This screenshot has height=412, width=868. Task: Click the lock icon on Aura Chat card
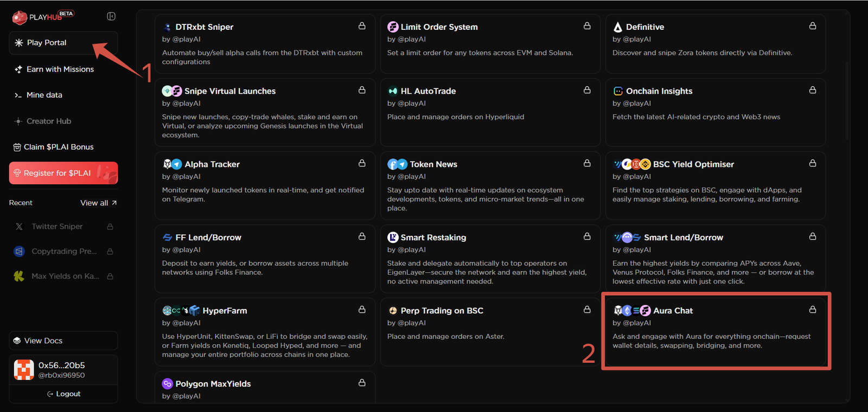(x=812, y=310)
